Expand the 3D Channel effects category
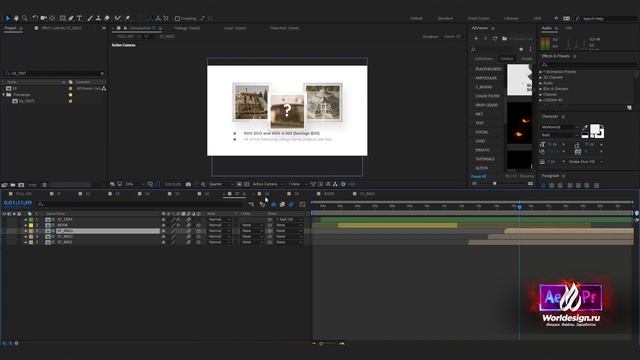 click(541, 77)
